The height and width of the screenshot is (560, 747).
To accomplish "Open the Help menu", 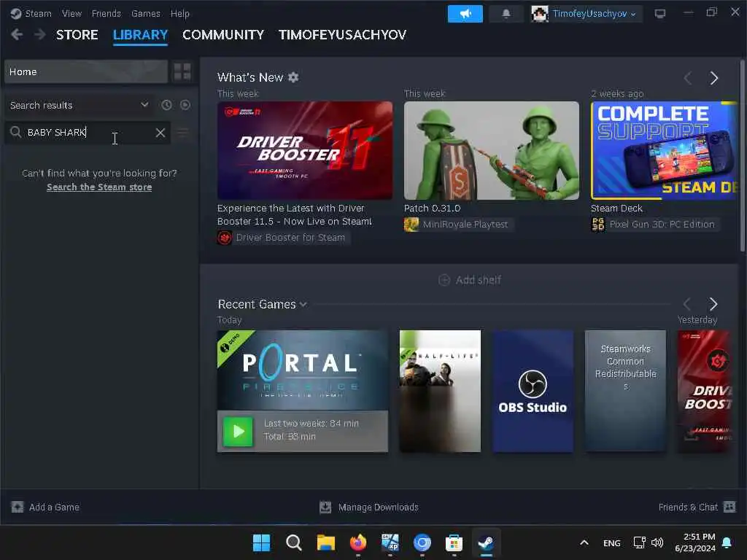I will coord(180,14).
